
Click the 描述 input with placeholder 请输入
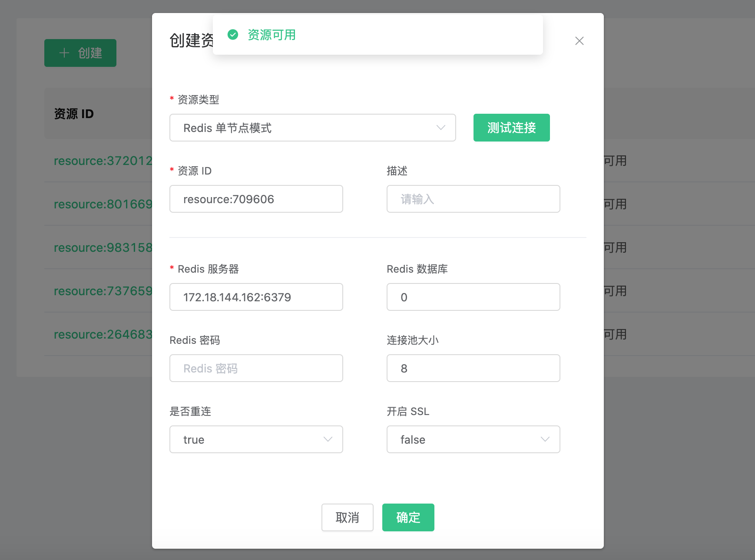pos(473,199)
